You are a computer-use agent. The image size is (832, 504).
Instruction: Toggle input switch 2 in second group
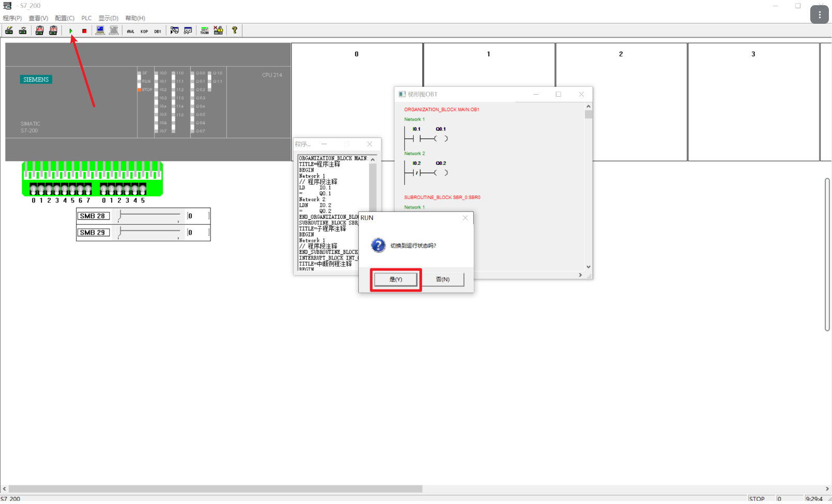pyautogui.click(x=119, y=189)
